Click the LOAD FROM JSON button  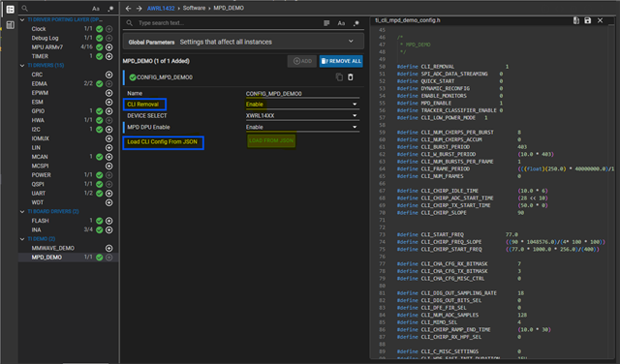pos(271,140)
